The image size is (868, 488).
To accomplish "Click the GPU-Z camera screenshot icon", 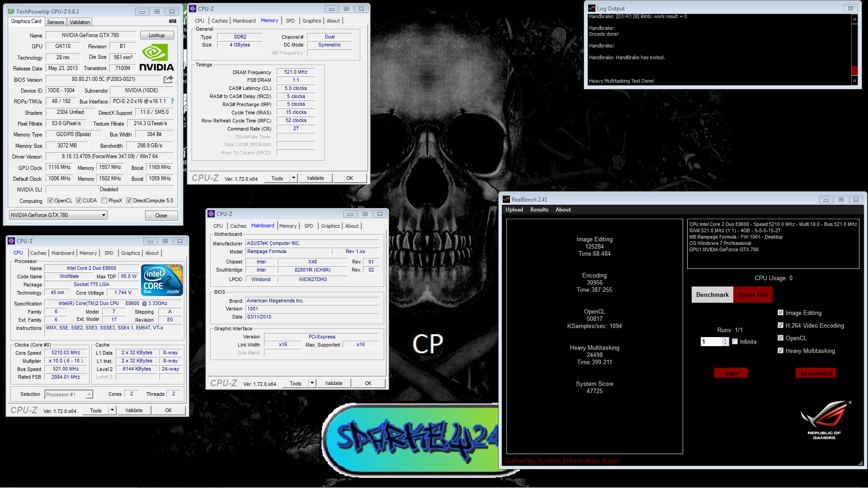I will (x=173, y=21).
